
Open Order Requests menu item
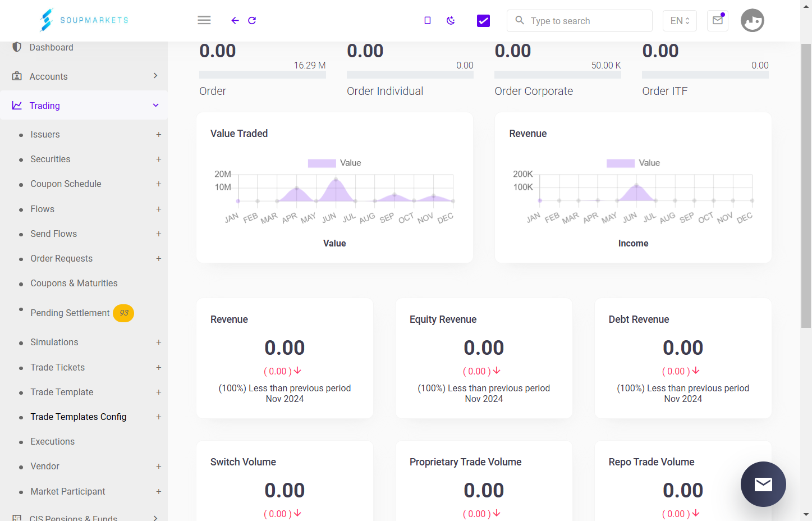(x=61, y=259)
